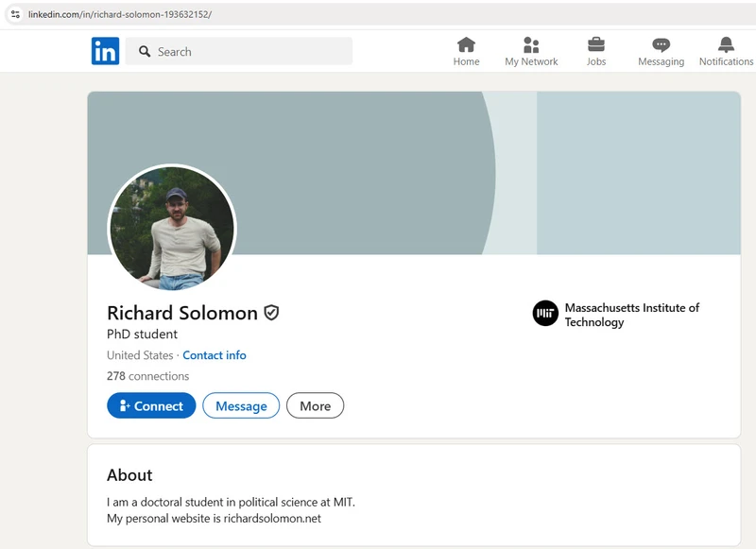The width and height of the screenshot is (756, 549).
Task: Click the site info icon in address bar
Action: coord(15,14)
